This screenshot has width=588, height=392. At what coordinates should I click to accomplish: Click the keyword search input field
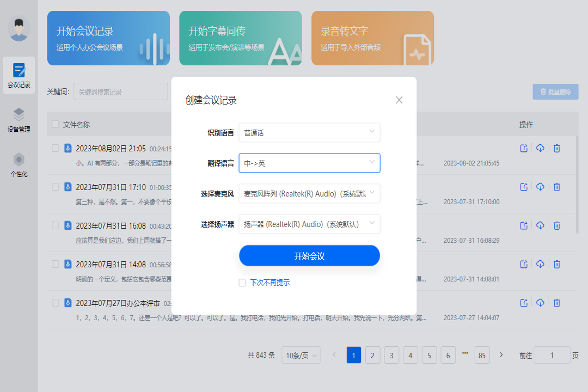120,91
